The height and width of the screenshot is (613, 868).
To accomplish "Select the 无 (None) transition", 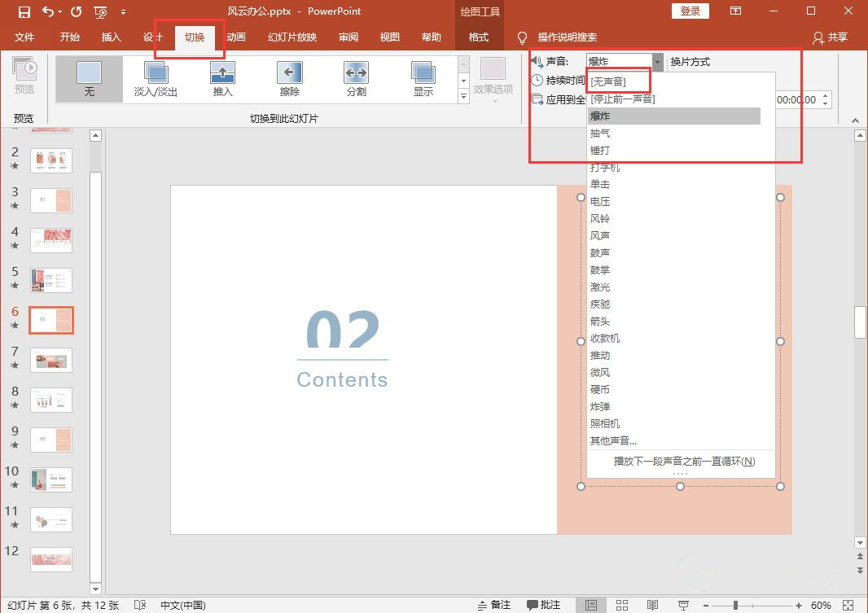I will point(89,79).
